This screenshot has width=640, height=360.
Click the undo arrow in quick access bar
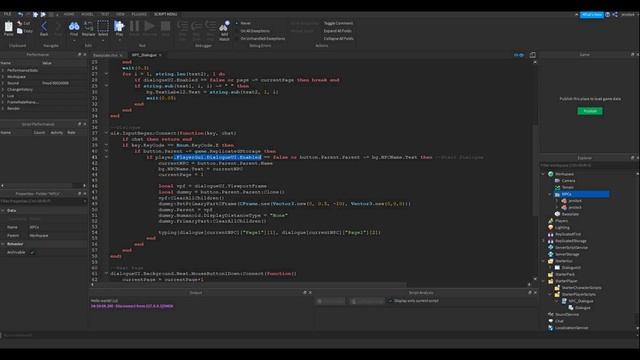pos(20,14)
